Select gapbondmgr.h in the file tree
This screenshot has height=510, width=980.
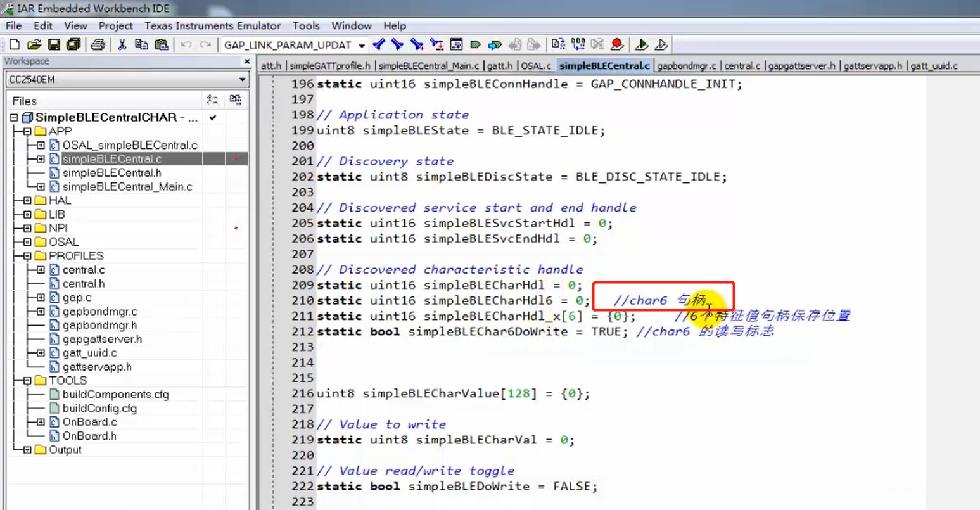[x=99, y=326]
